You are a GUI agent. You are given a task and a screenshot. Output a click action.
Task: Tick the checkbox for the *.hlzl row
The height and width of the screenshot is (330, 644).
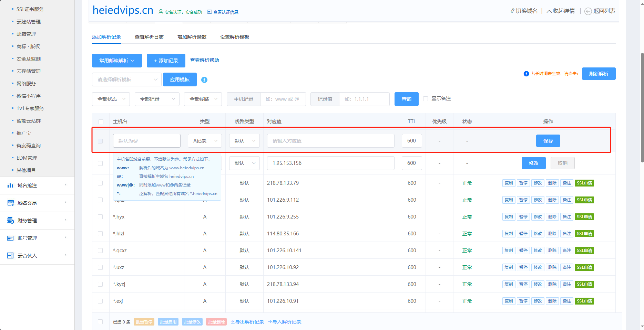(x=100, y=234)
